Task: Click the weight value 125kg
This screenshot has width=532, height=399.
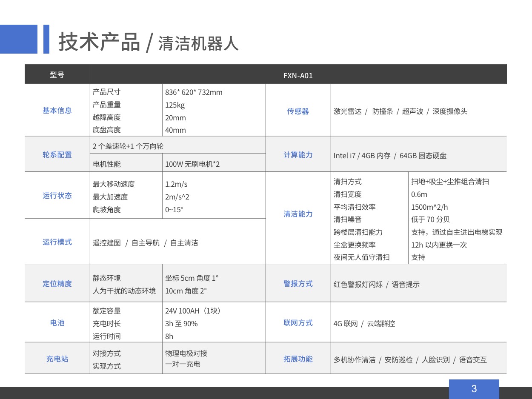Action: pos(175,105)
